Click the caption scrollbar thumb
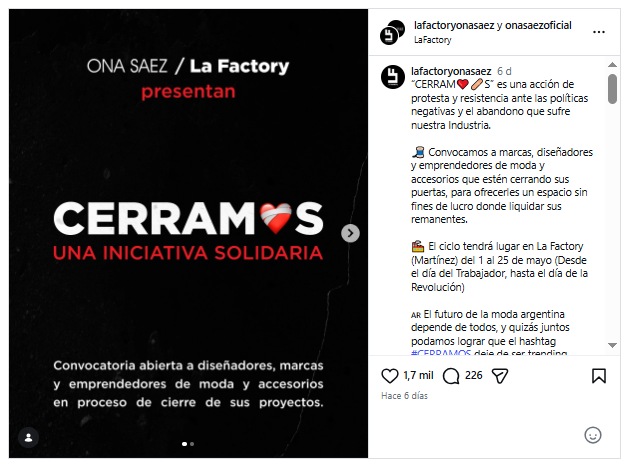The height and width of the screenshot is (469, 630). point(612,89)
